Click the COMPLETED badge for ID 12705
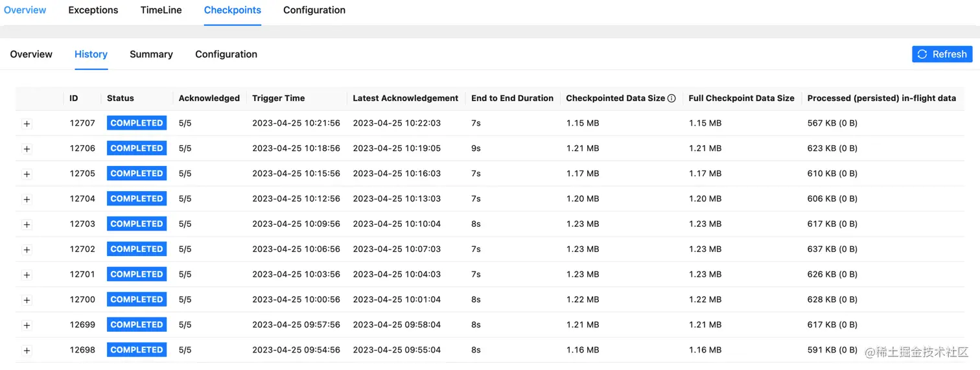 [x=137, y=174]
